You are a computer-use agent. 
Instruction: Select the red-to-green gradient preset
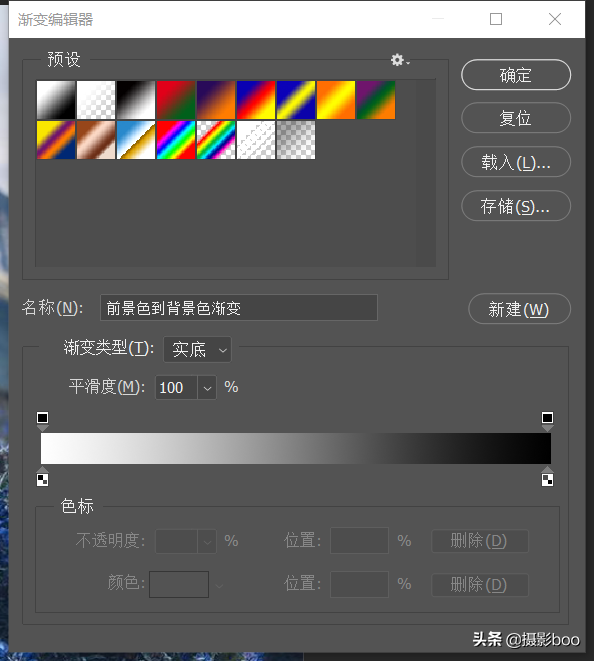click(176, 100)
